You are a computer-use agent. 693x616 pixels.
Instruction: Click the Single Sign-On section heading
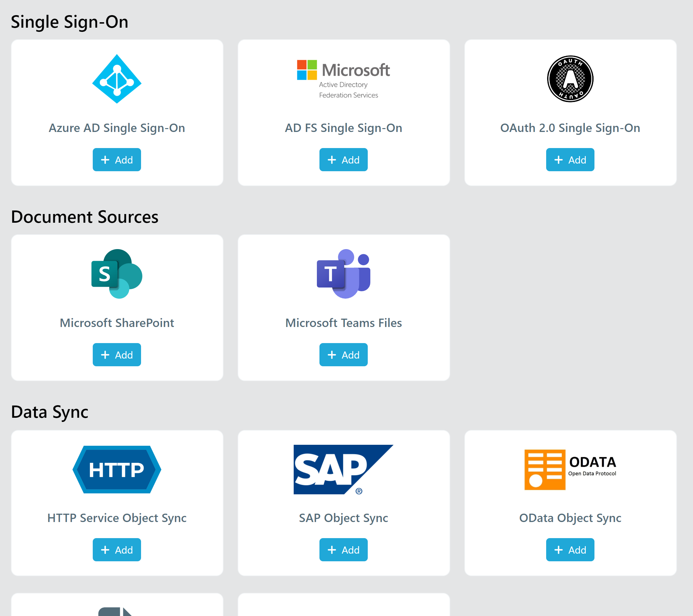coord(70,22)
